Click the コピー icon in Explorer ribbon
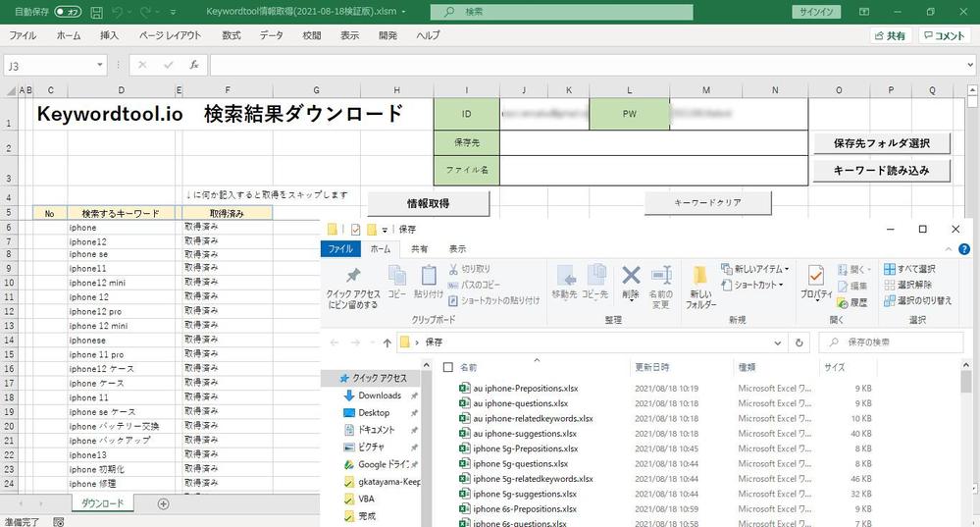 click(397, 276)
